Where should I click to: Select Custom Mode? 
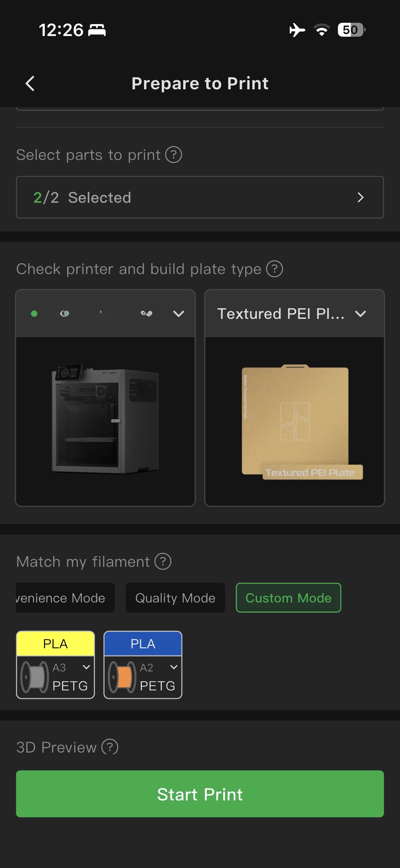point(288,598)
